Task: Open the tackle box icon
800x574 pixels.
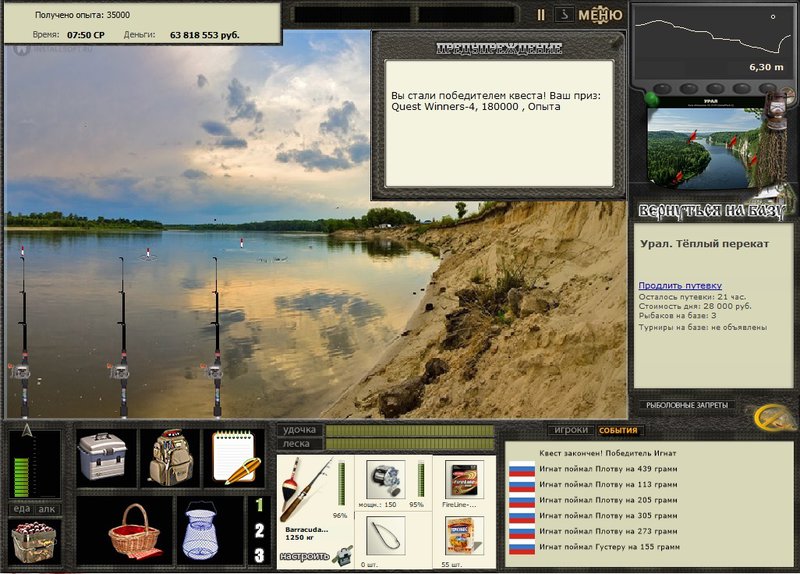Action: (103, 457)
